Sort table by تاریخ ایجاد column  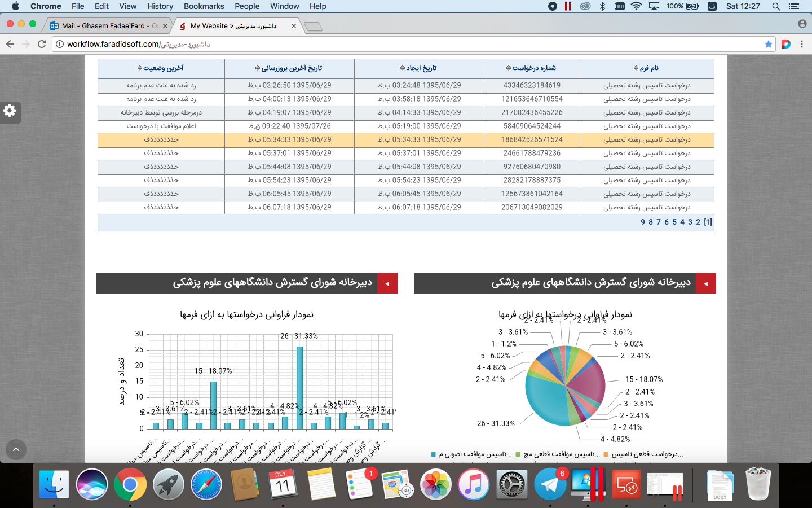point(418,68)
